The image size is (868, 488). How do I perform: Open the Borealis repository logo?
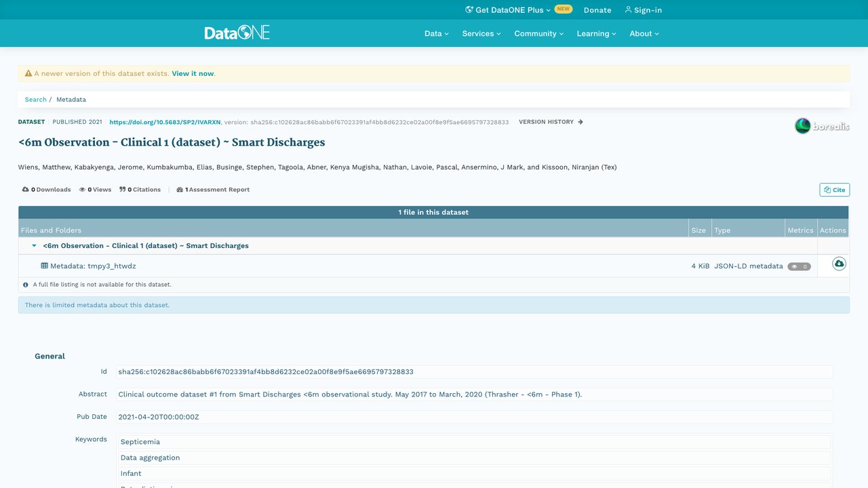(822, 126)
